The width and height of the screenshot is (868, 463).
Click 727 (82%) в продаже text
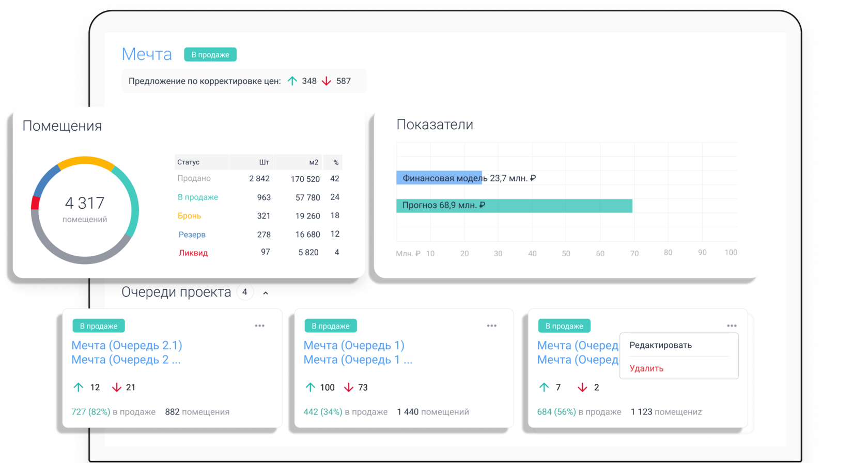pos(113,412)
